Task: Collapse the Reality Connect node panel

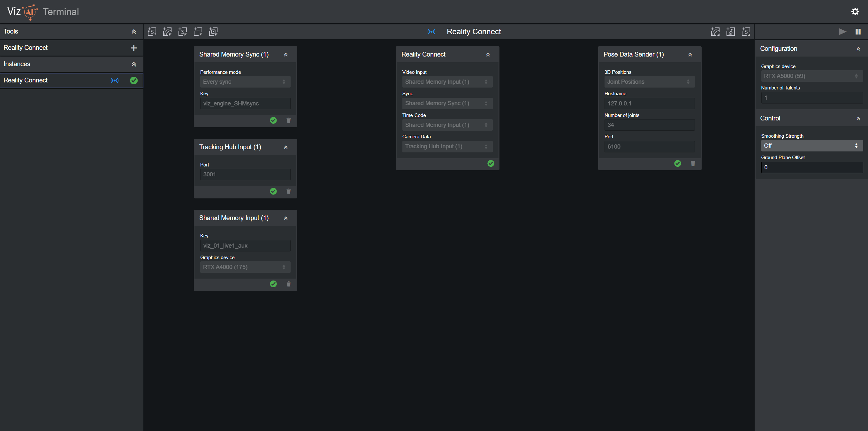Action: (488, 55)
